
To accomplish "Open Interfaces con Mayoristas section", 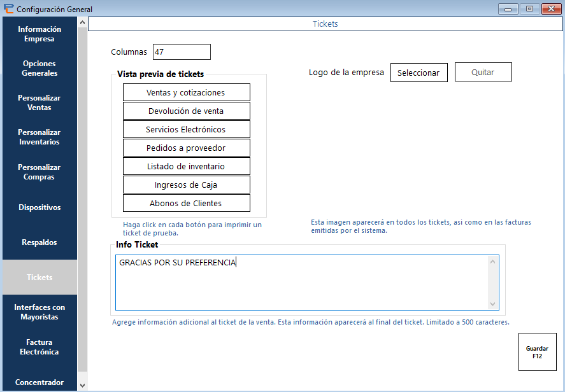I will (x=39, y=312).
